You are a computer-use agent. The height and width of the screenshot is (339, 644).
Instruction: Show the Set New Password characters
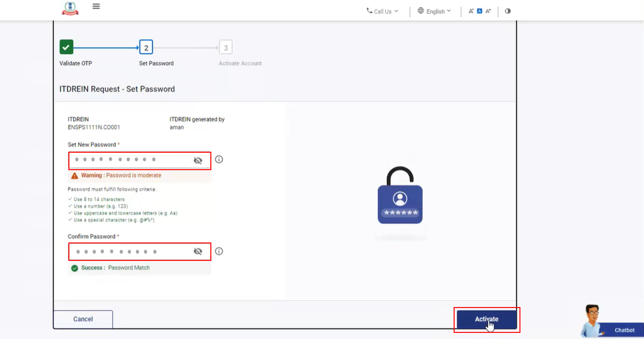(198, 160)
